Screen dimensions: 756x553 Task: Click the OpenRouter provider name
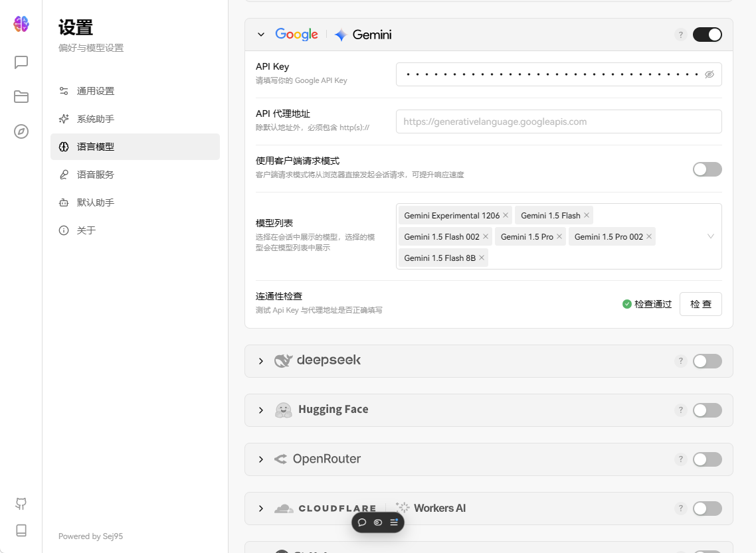tap(327, 459)
